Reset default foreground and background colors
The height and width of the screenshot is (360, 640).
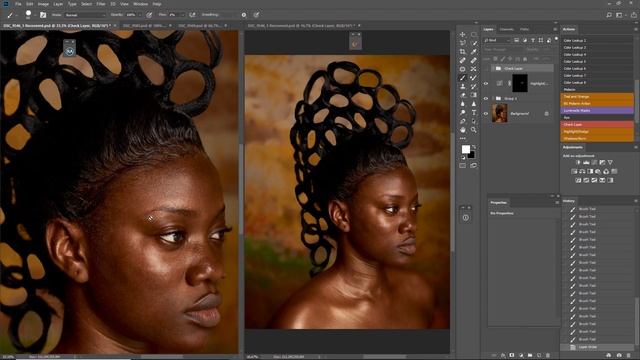(x=463, y=158)
